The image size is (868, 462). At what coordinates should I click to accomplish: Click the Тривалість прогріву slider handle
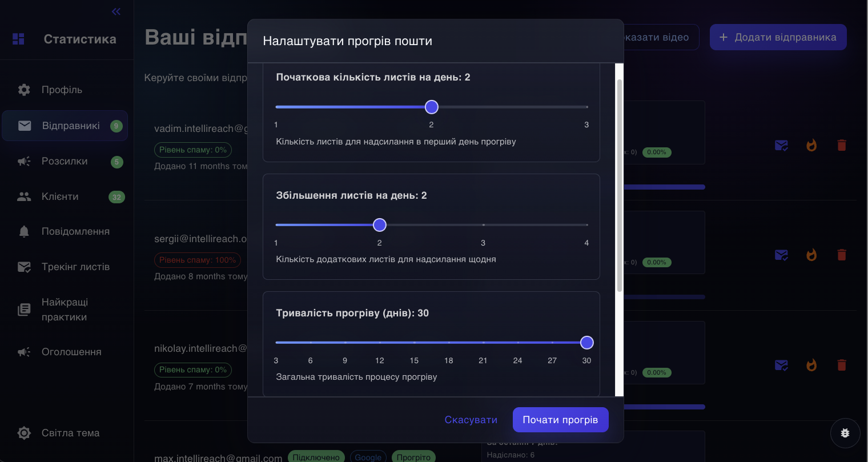point(586,342)
